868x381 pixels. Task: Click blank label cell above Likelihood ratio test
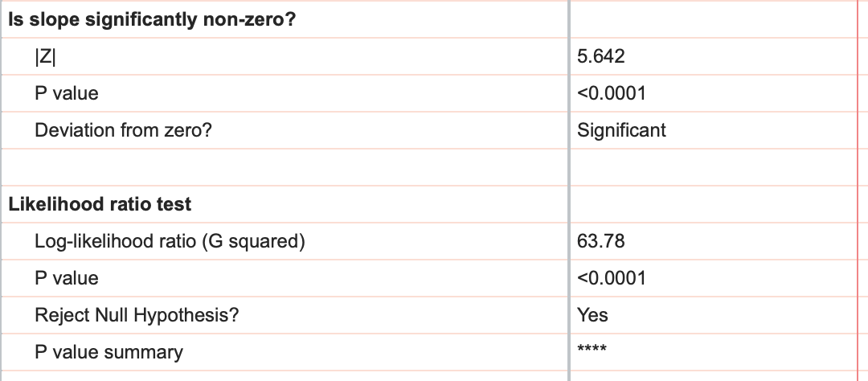(281, 167)
